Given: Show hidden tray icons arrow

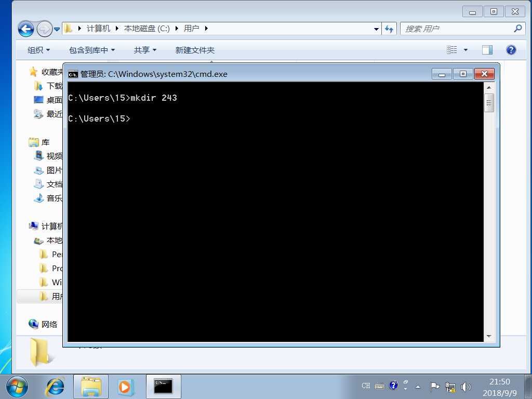Looking at the screenshot, I should tap(418, 387).
